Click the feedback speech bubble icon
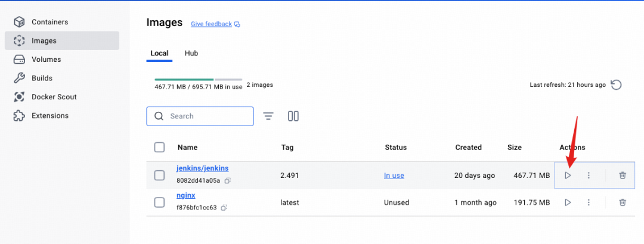 pos(237,24)
